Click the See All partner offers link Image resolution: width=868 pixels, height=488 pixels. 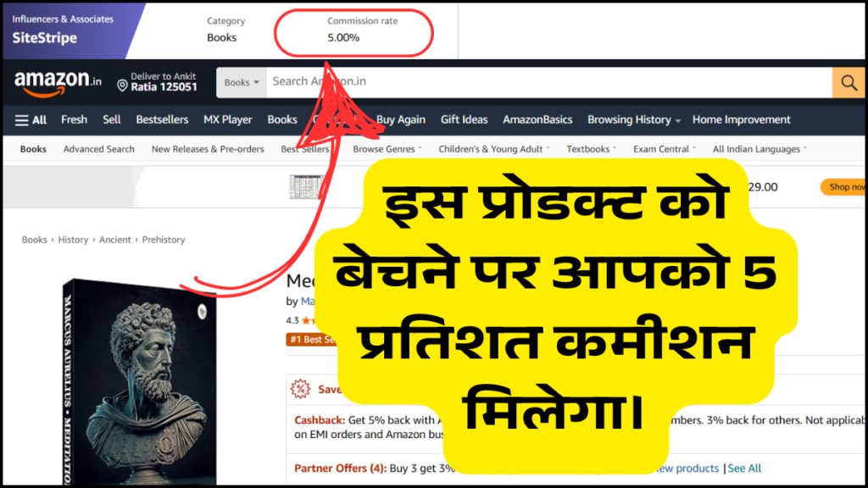744,468
